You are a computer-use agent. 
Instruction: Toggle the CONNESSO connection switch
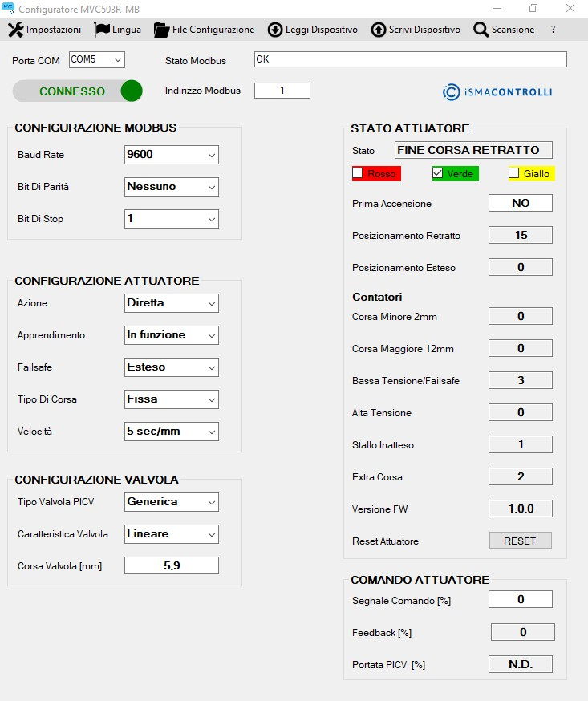pos(78,91)
